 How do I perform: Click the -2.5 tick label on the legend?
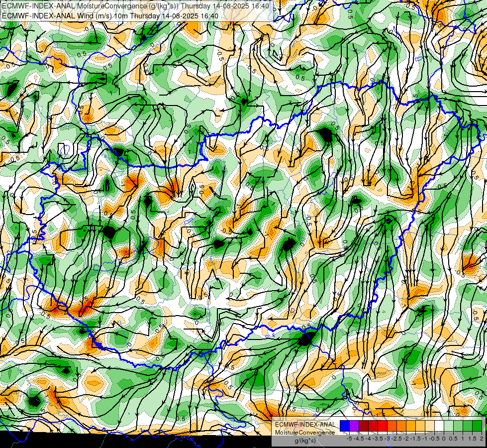pos(396,439)
